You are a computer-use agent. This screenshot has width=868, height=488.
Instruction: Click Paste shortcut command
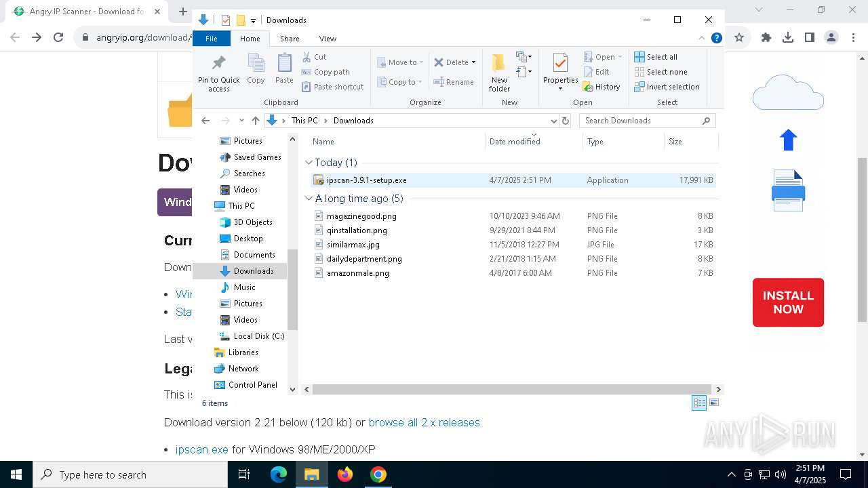click(x=332, y=87)
